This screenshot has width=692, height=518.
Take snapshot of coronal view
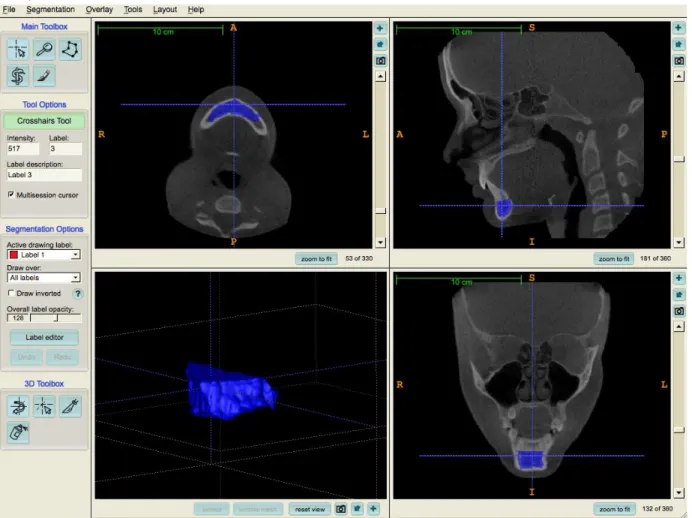pyautogui.click(x=679, y=311)
